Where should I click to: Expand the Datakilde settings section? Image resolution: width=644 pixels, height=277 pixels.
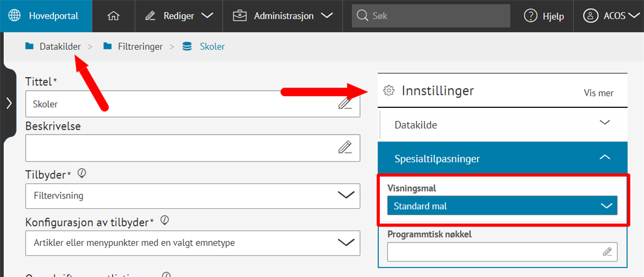pyautogui.click(x=502, y=125)
